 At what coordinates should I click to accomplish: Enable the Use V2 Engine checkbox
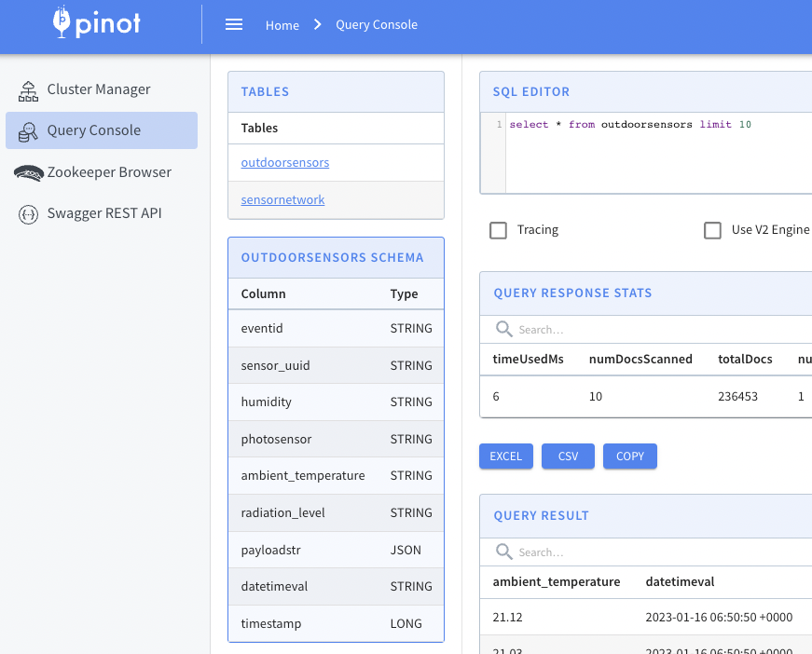pos(713,230)
